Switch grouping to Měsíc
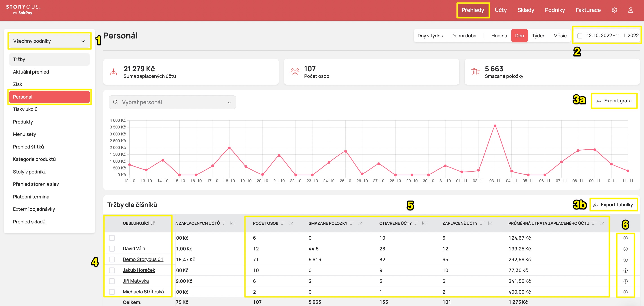The image size is (644, 306). point(560,36)
